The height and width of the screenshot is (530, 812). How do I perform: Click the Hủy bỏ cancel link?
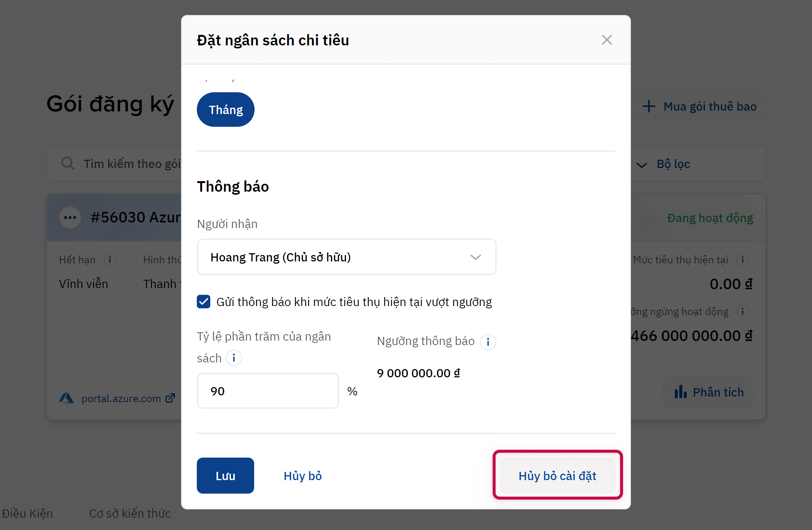(x=303, y=476)
